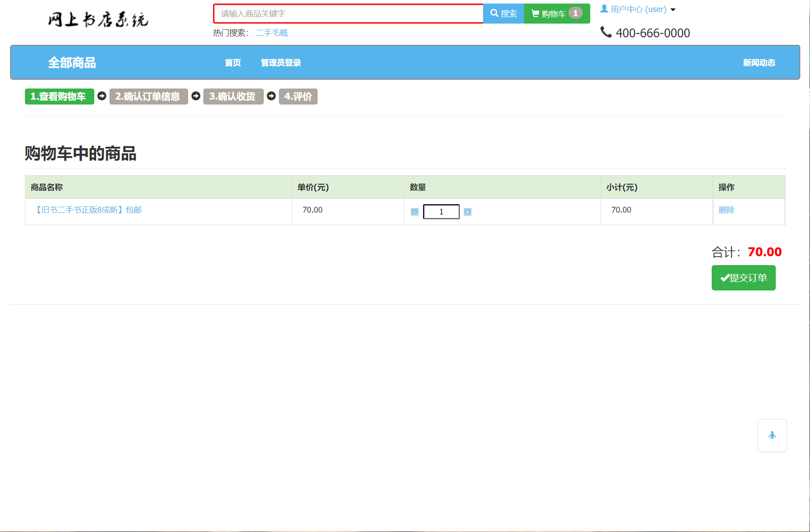
Task: Go to 首页 in the navigation bar
Action: pyautogui.click(x=233, y=63)
